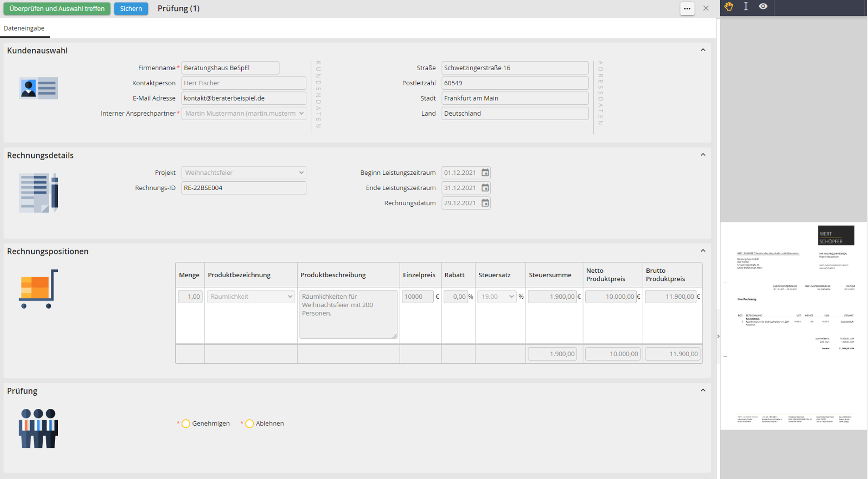The image size is (868, 479).
Task: Click Überprüfen und Auswahl treffen button
Action: [57, 9]
